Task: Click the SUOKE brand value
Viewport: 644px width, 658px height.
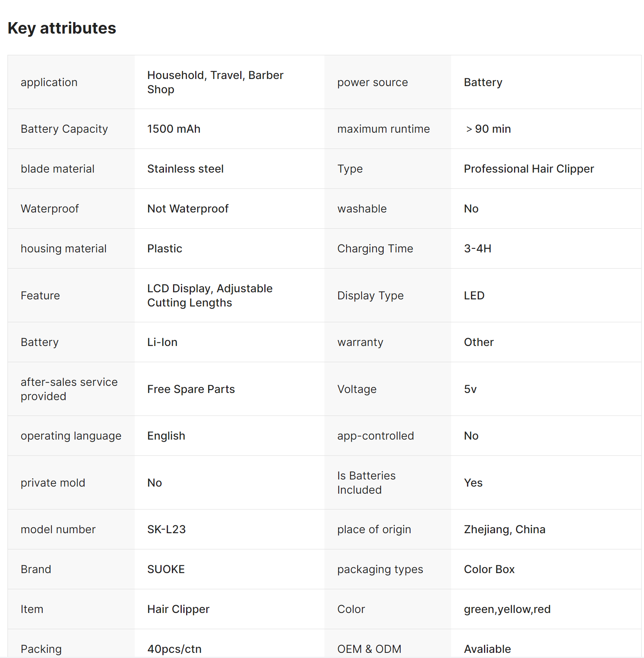Action: [166, 569]
